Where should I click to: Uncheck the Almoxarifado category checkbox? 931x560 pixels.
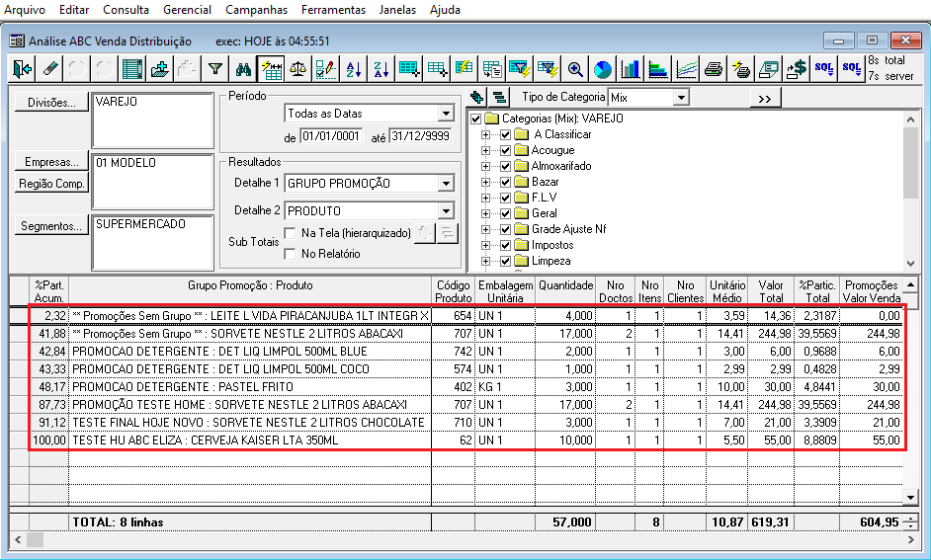click(x=505, y=166)
